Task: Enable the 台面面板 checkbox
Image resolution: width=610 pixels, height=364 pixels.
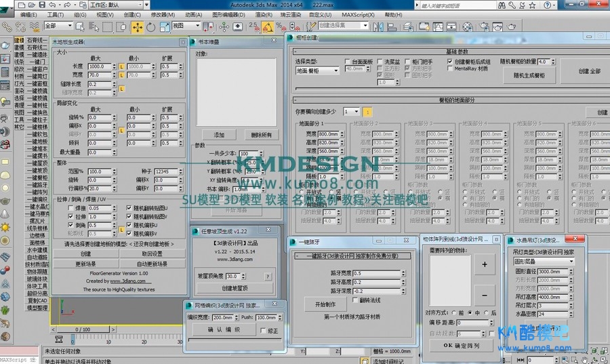Action: (347, 62)
